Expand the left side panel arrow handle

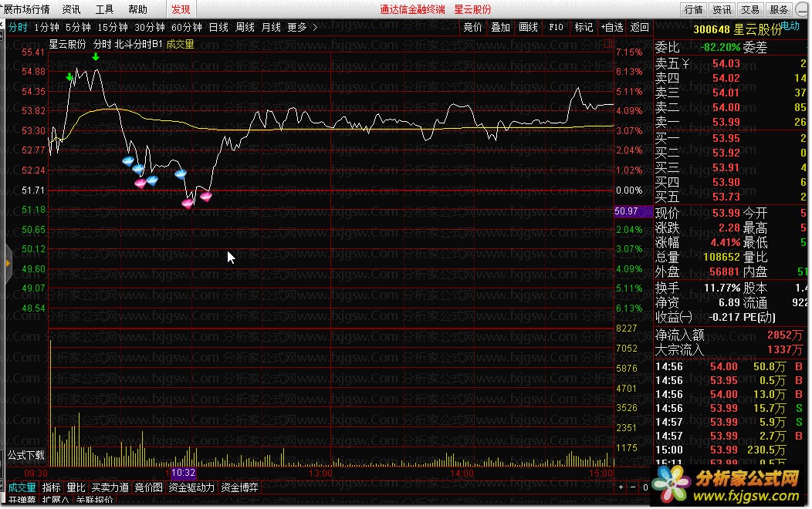8,263
